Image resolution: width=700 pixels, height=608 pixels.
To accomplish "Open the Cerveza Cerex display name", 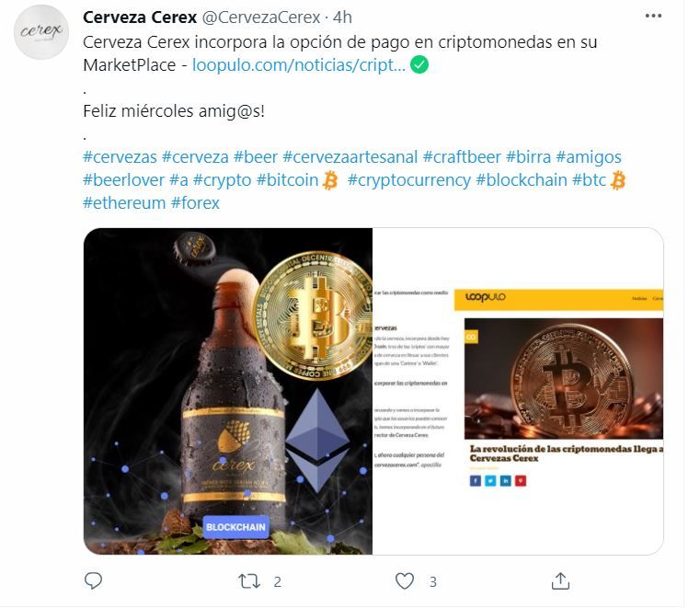I will (140, 17).
